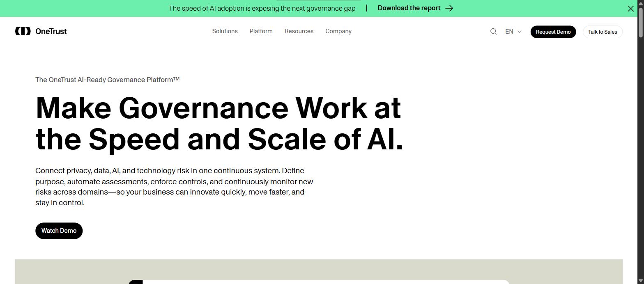Click the Talk to Sales button
Viewport: 644px width, 284px height.
[x=603, y=32]
